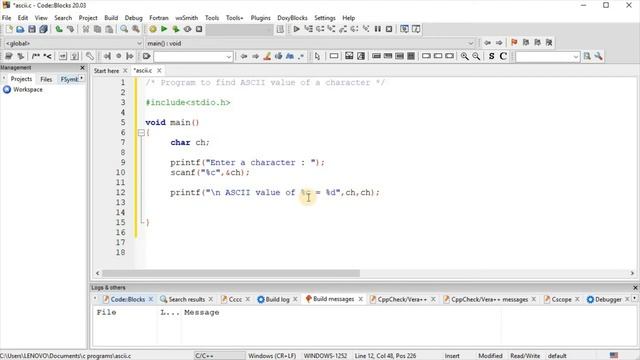The image size is (640, 360).
Task: Save the current file with the floppy icon
Action: pos(31,29)
